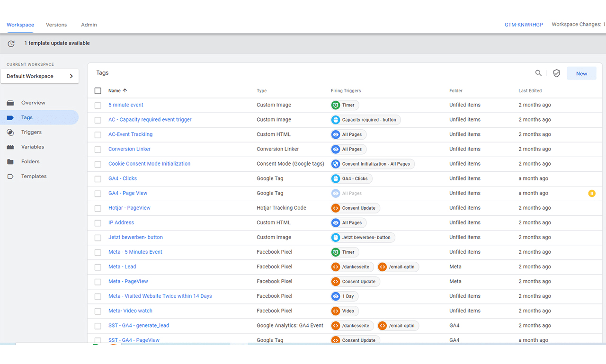Check the box for Meta- Video watch
This screenshot has height=364, width=606.
pos(98,311)
